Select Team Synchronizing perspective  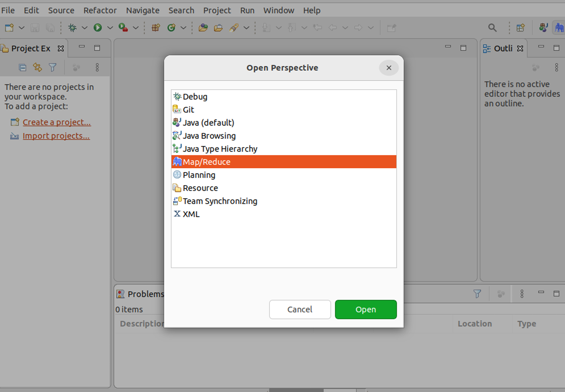point(284,201)
